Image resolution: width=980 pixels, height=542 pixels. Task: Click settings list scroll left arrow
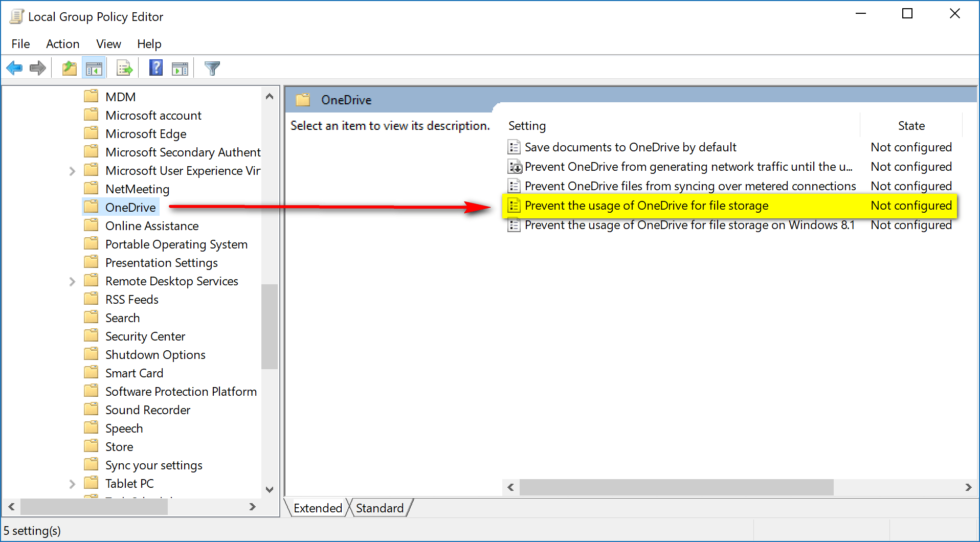point(510,487)
